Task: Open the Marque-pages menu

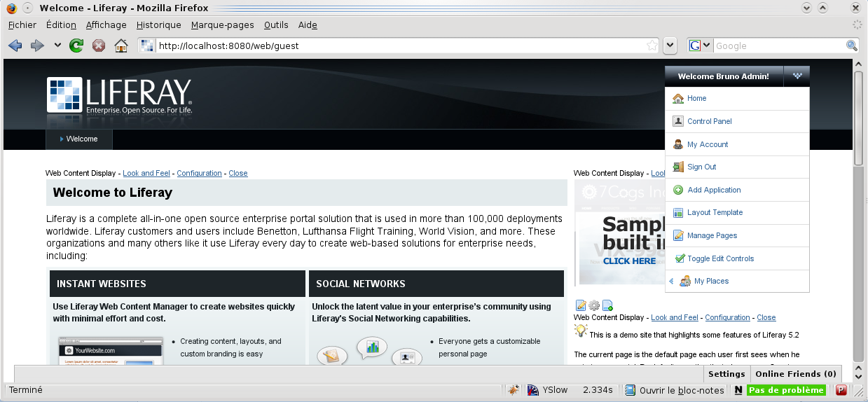Action: click(x=223, y=25)
